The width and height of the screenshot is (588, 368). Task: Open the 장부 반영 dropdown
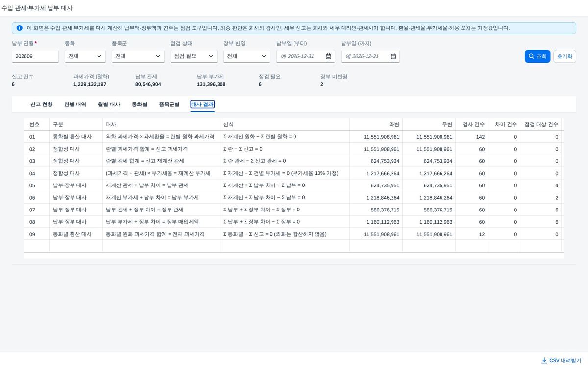[x=247, y=56]
